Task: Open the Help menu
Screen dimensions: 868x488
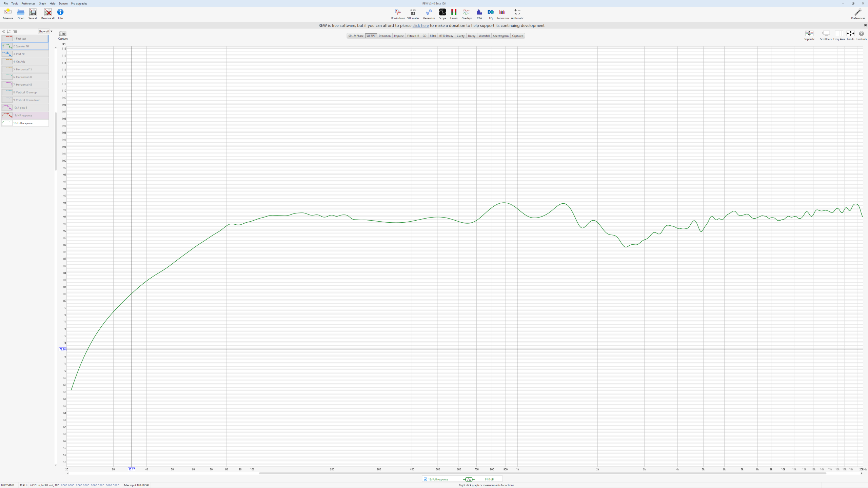Action: coord(53,3)
